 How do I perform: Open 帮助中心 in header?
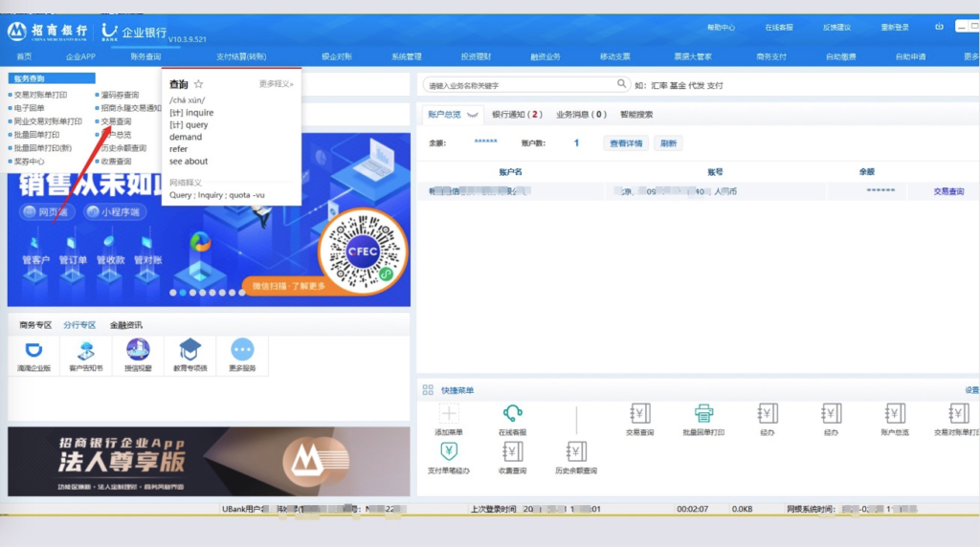[x=721, y=27]
